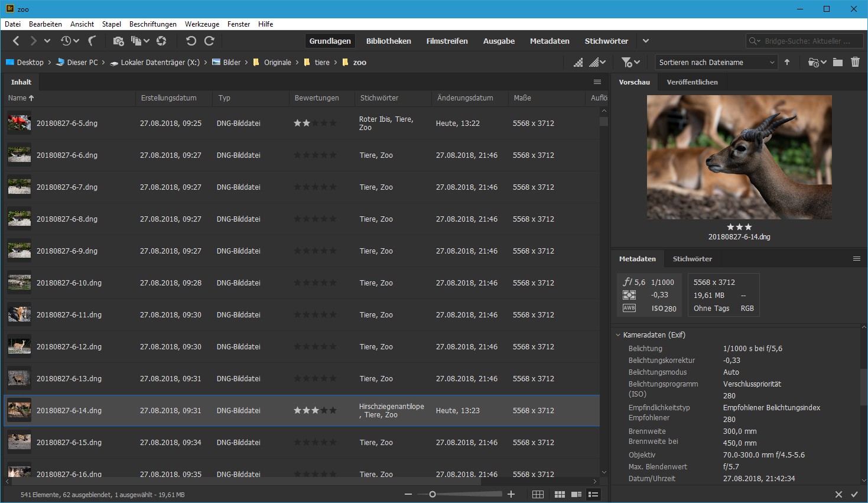Viewport: 868px width, 503px height.
Task: Toggle ascending sort order arrow
Action: (x=788, y=61)
